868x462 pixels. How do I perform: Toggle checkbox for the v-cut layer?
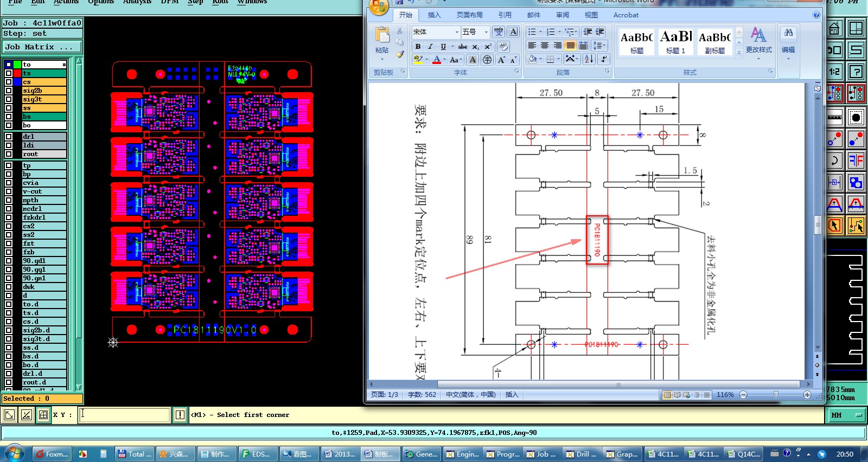(x=9, y=191)
